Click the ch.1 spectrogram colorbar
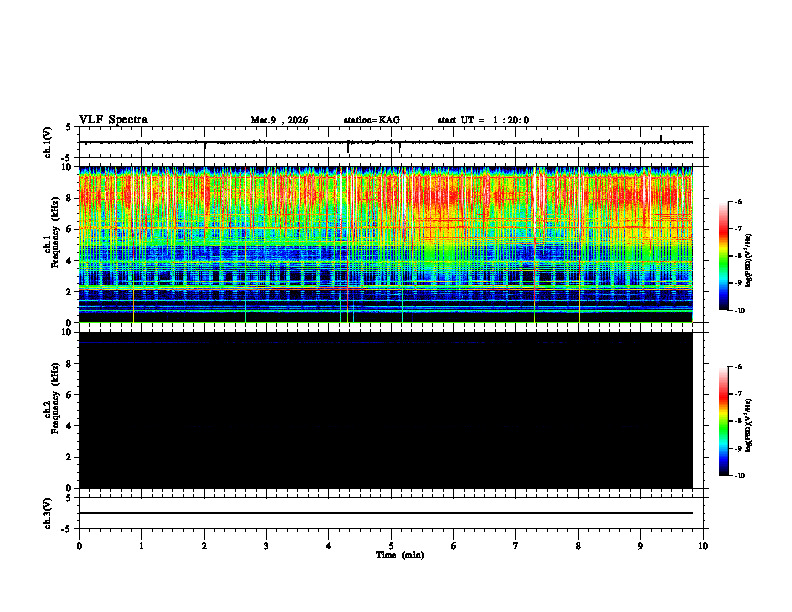Image resolution: width=792 pixels, height=612 pixels. point(724,256)
